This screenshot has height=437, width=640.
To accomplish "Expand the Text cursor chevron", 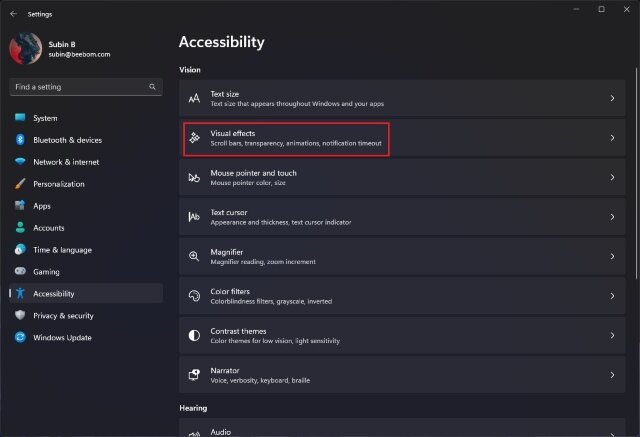I will [612, 217].
